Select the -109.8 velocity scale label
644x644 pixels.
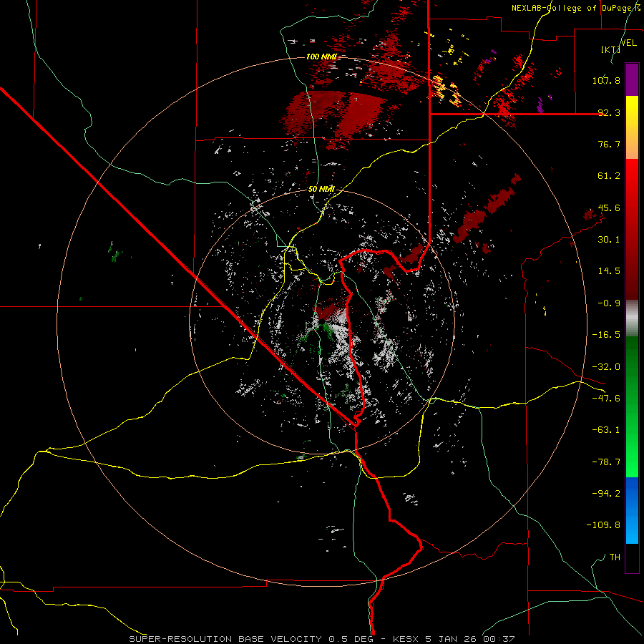pos(603,525)
